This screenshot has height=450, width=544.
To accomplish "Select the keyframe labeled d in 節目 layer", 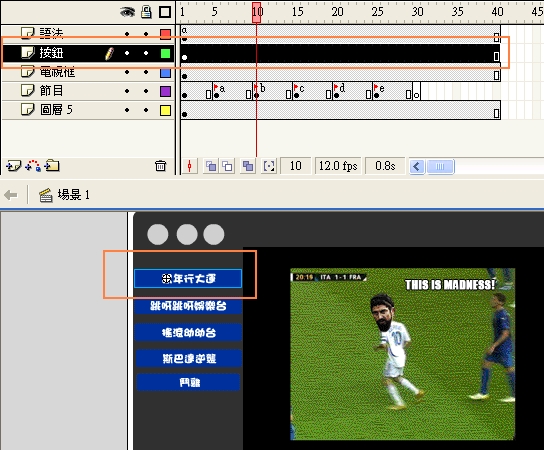I will pyautogui.click(x=337, y=92).
